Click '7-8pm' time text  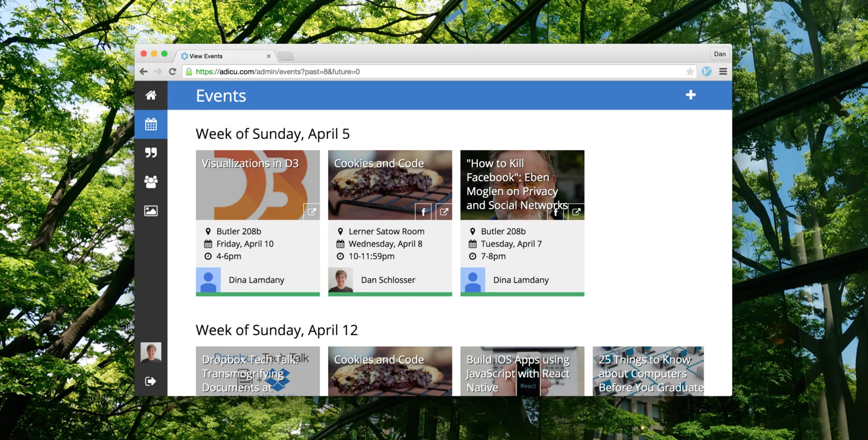point(493,256)
